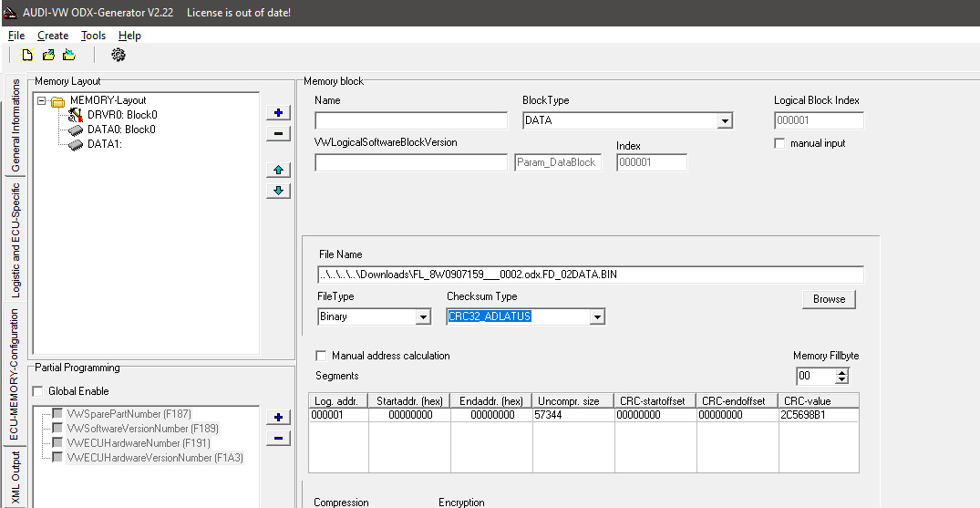Open the Create menu
The height and width of the screenshot is (508, 980).
coord(53,36)
